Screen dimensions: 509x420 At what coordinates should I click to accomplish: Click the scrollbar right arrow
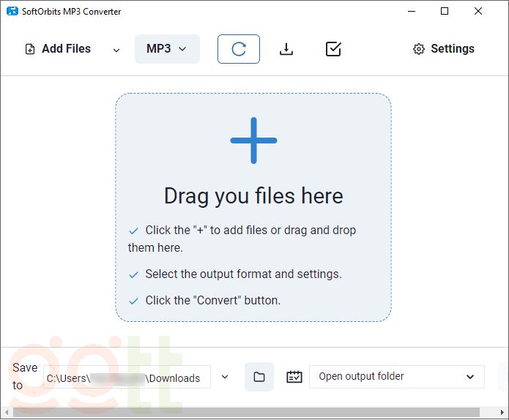point(502,413)
